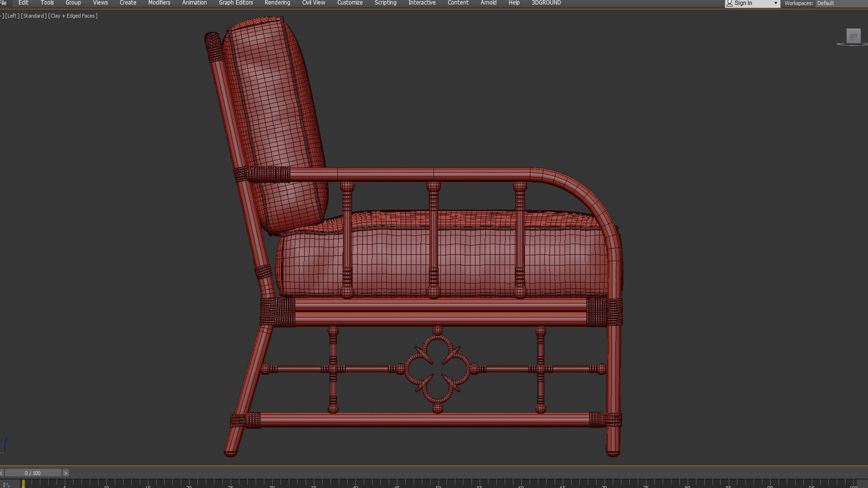Open the Tools menu

pyautogui.click(x=47, y=3)
